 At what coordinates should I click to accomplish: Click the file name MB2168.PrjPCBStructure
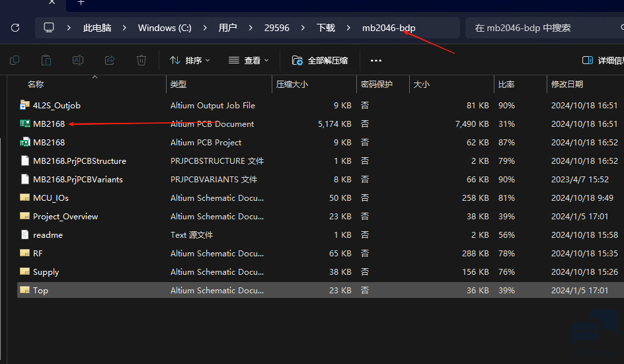79,161
